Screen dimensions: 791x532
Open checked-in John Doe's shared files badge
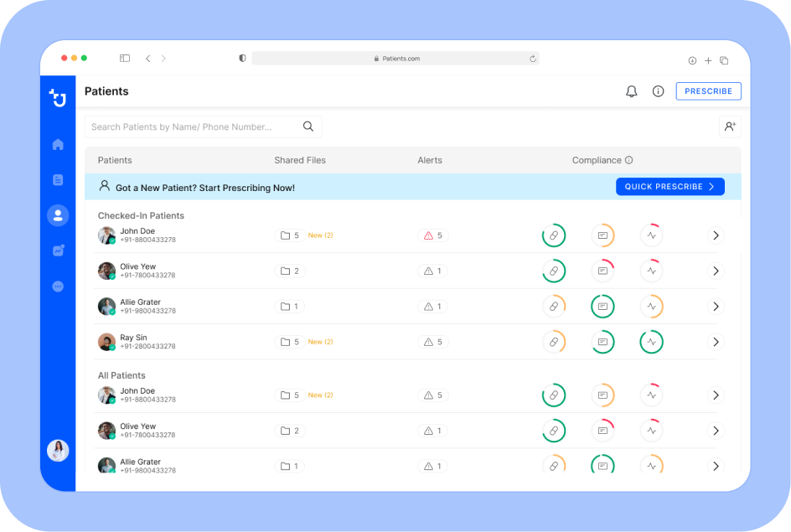[290, 235]
